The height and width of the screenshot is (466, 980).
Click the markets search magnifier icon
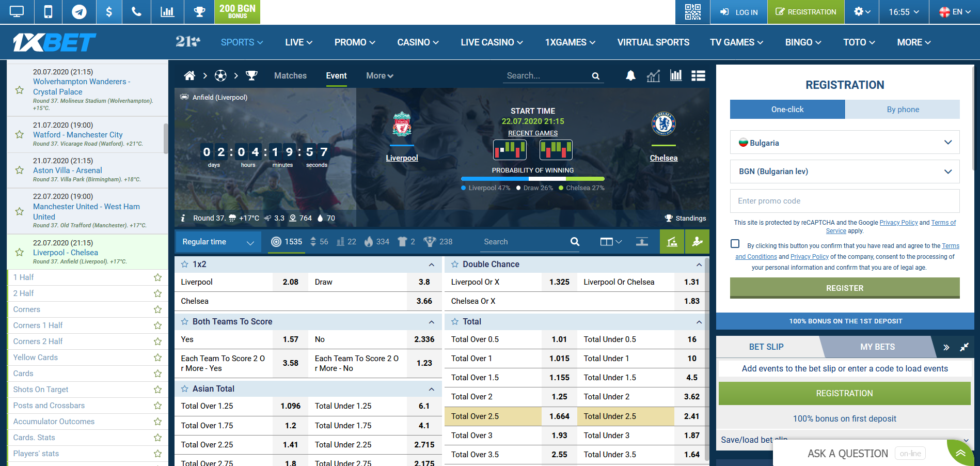coord(575,242)
